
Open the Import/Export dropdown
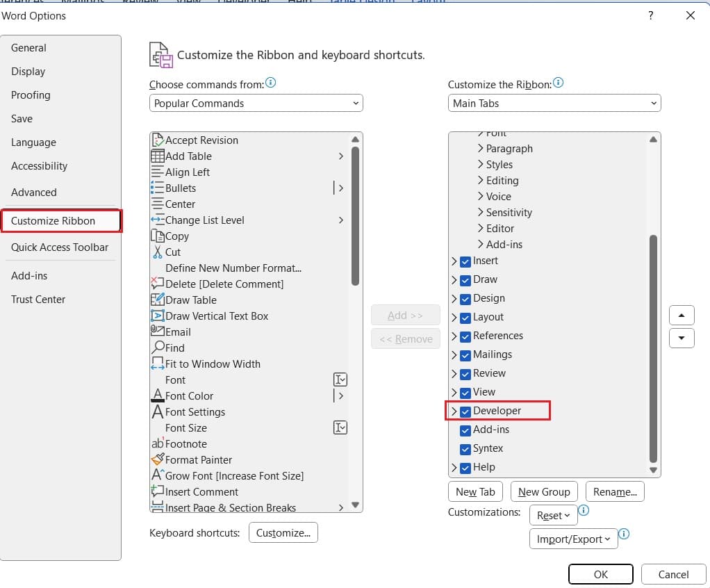click(x=574, y=539)
